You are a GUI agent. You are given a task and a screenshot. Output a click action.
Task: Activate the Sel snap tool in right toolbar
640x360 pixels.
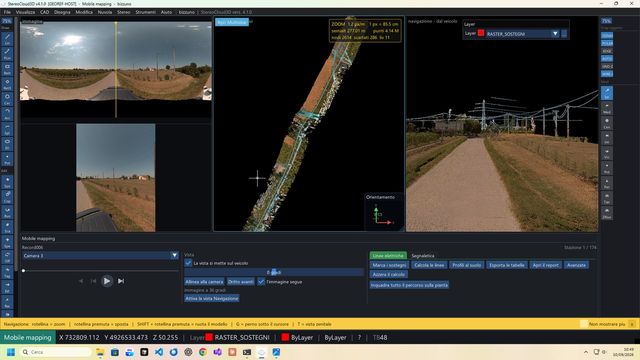pyautogui.click(x=607, y=93)
